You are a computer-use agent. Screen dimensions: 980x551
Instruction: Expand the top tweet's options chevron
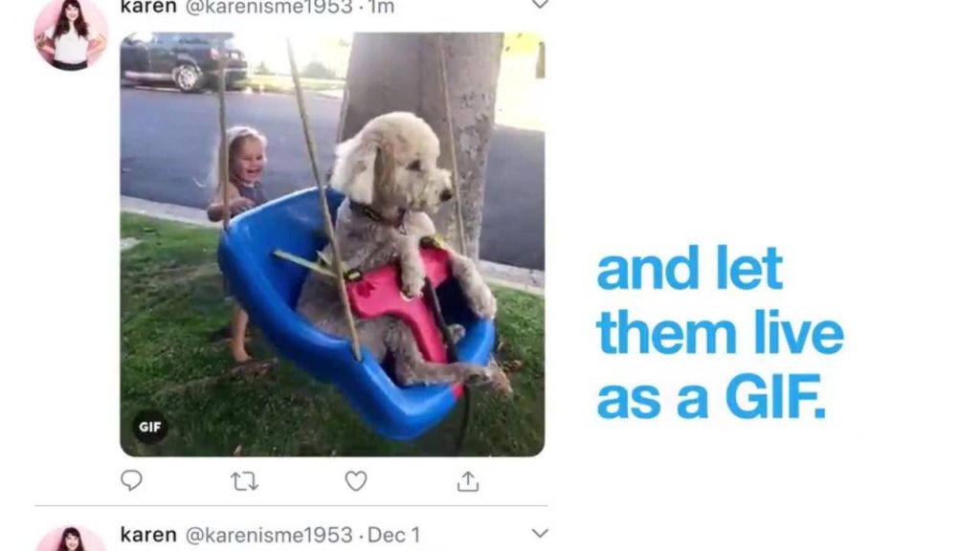[x=540, y=5]
